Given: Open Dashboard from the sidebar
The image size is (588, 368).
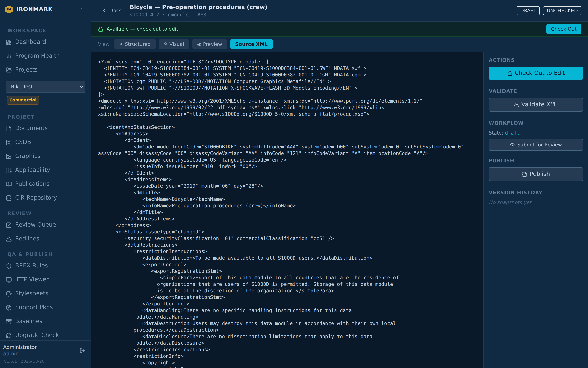Looking at the screenshot, I should (x=46, y=42).
